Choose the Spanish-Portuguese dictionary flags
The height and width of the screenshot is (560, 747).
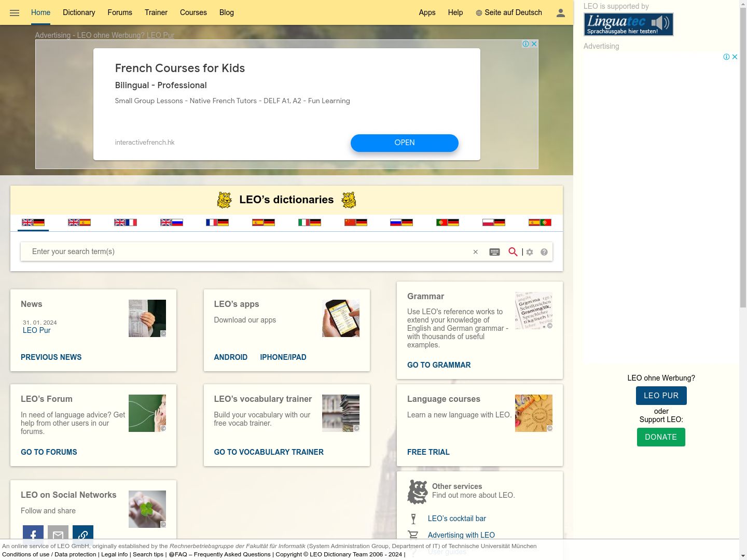click(540, 222)
